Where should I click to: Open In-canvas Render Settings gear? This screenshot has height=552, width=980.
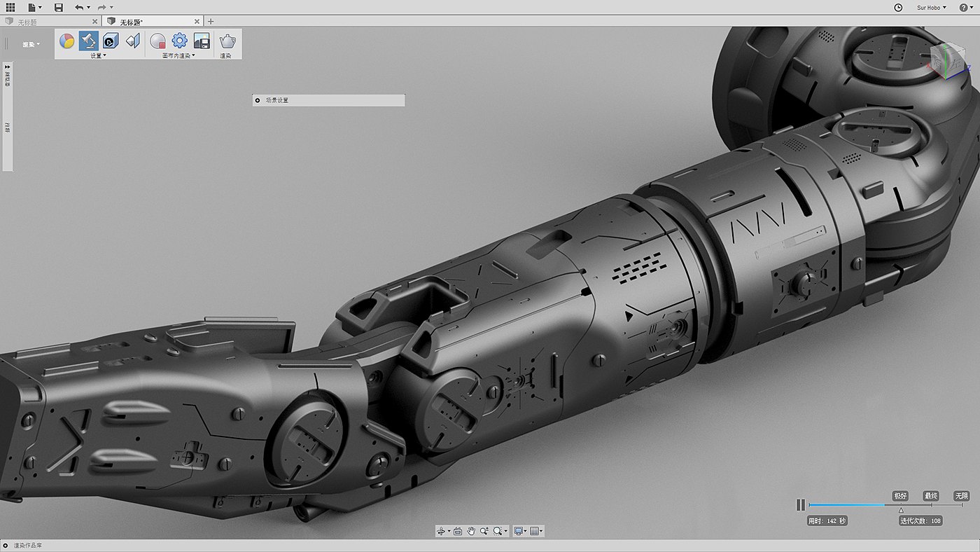click(x=180, y=41)
